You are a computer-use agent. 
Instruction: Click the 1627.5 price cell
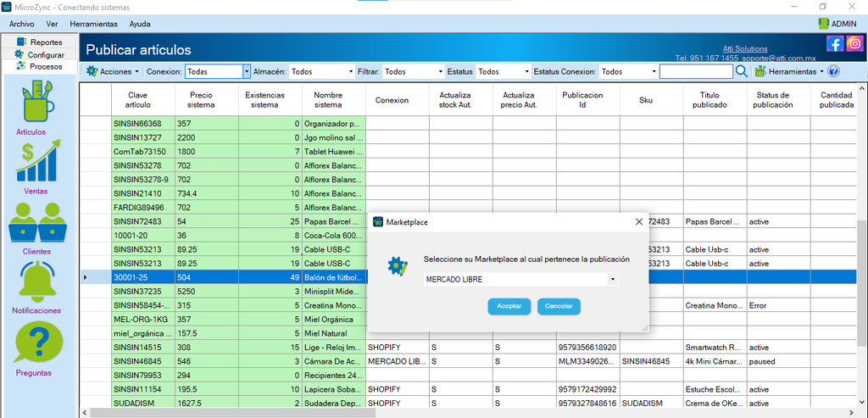pyautogui.click(x=207, y=403)
